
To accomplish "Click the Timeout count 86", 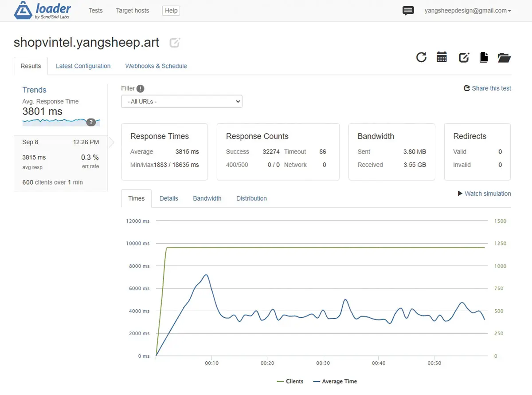I will click(323, 152).
